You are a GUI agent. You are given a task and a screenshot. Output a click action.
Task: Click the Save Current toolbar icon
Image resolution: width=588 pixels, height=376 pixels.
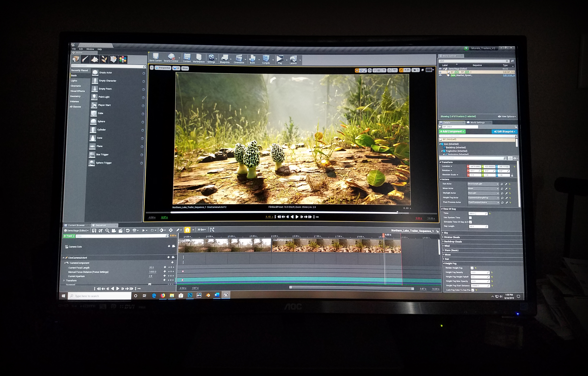(155, 57)
